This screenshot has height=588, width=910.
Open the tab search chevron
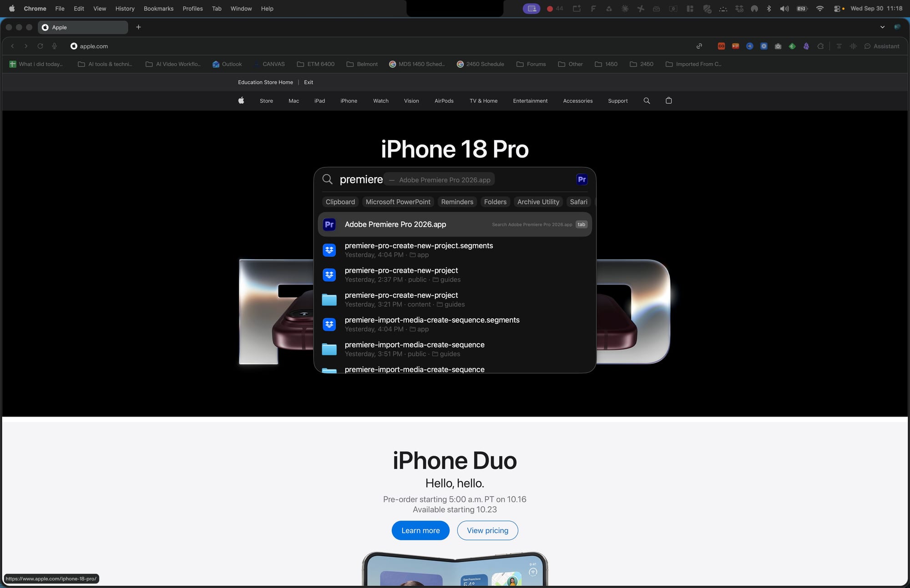coord(882,27)
